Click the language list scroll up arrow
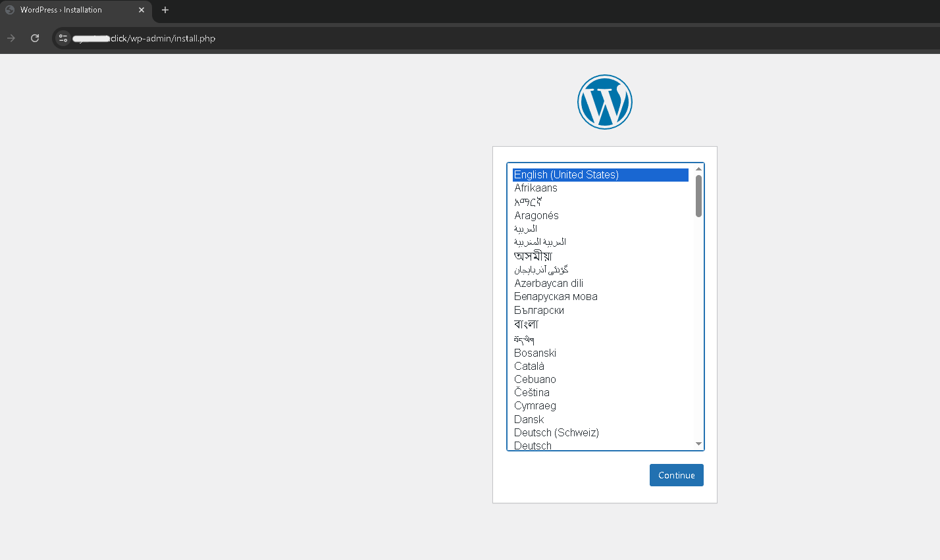This screenshot has width=940, height=560. 698,169
